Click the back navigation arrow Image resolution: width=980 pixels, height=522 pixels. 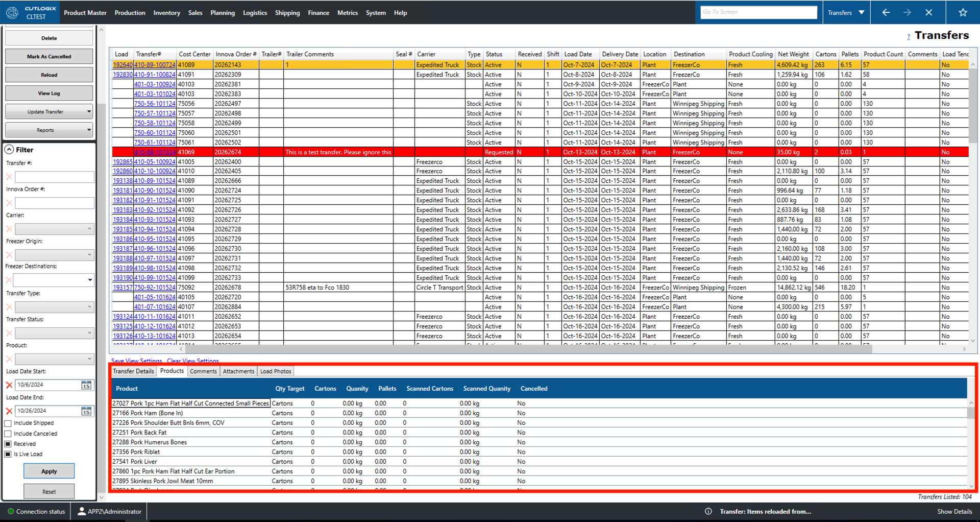point(886,12)
